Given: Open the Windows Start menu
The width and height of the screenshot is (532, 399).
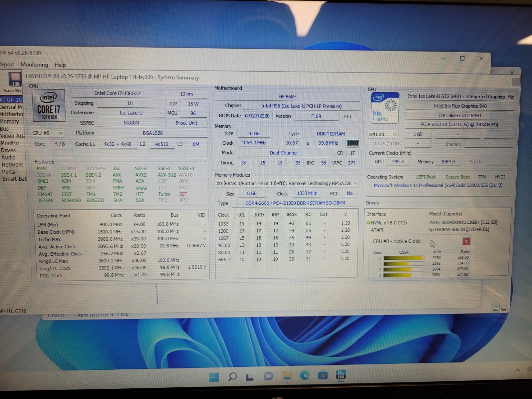Looking at the screenshot, I should (214, 377).
